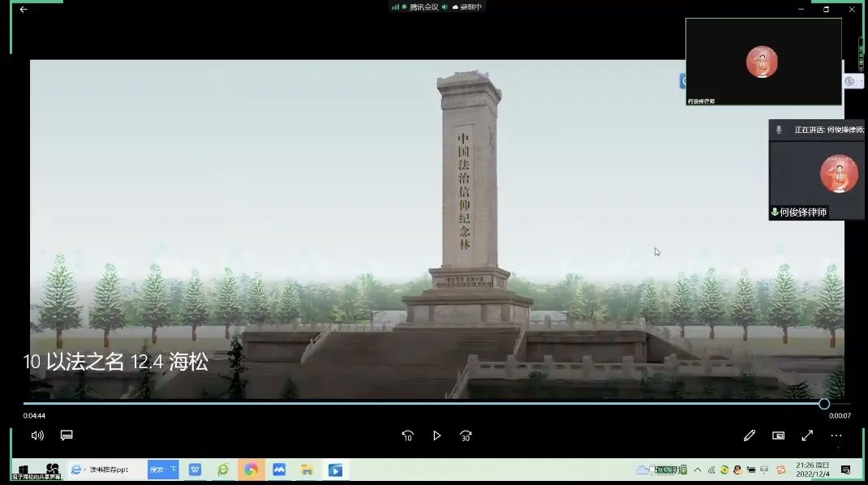Screen dimensions: 868x485
Task: Click the Tencent Meeting recording status bar
Action: [436, 7]
